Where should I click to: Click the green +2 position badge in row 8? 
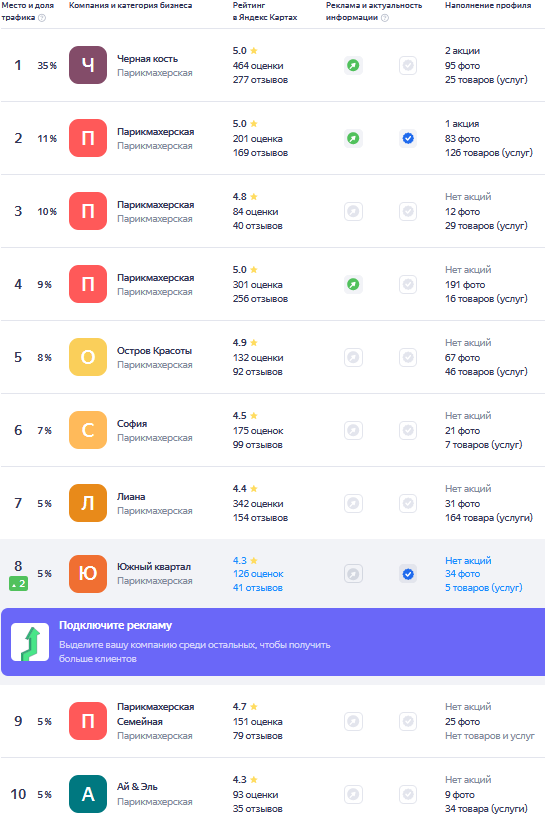[x=18, y=583]
